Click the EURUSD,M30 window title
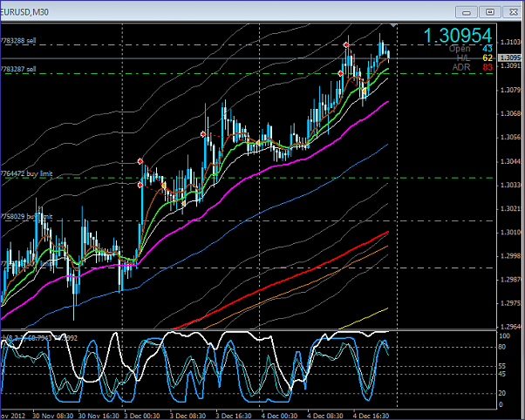The width and height of the screenshot is (525, 420). (x=24, y=12)
